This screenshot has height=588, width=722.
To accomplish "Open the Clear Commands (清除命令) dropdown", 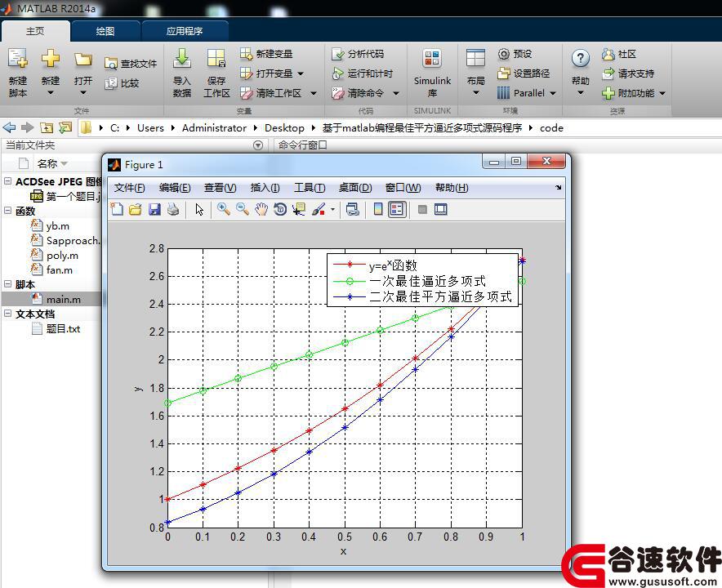I will 395,93.
